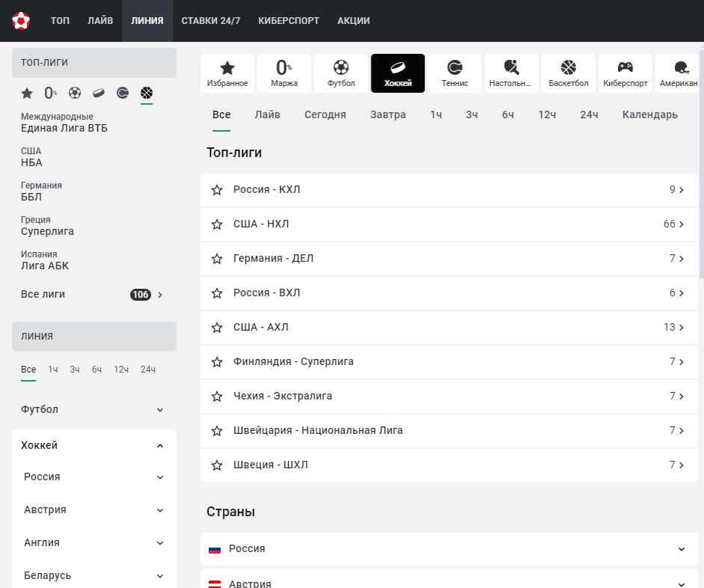Select the Киберспорт sport tile
Screen dimensions: 704x588
coord(625,73)
